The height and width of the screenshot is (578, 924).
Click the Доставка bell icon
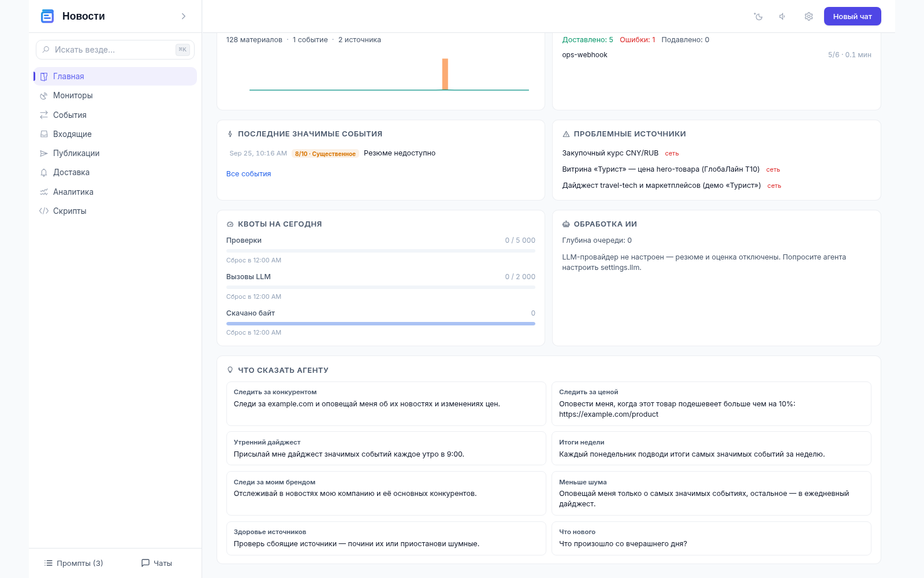click(x=44, y=172)
